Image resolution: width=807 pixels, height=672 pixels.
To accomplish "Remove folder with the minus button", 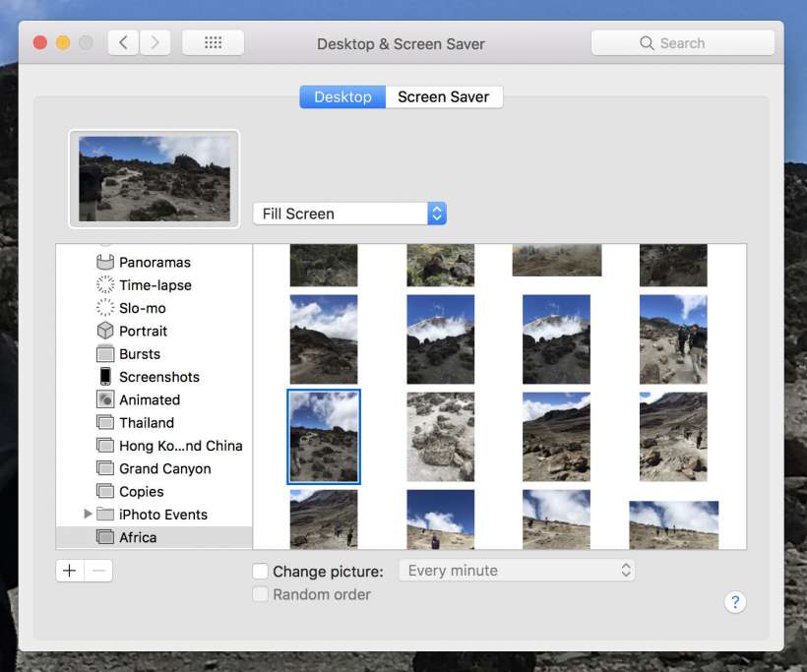I will tap(98, 570).
